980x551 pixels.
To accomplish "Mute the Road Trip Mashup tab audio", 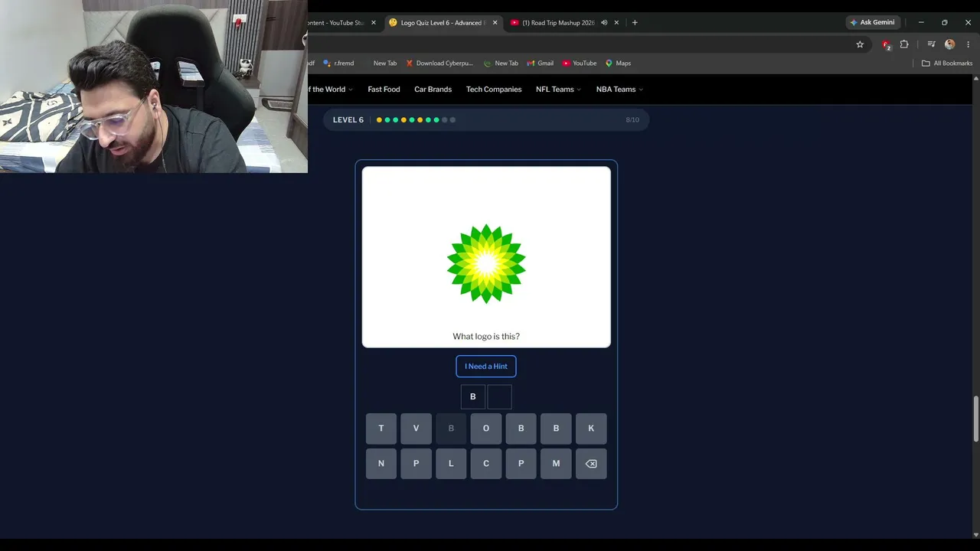I will (x=604, y=23).
